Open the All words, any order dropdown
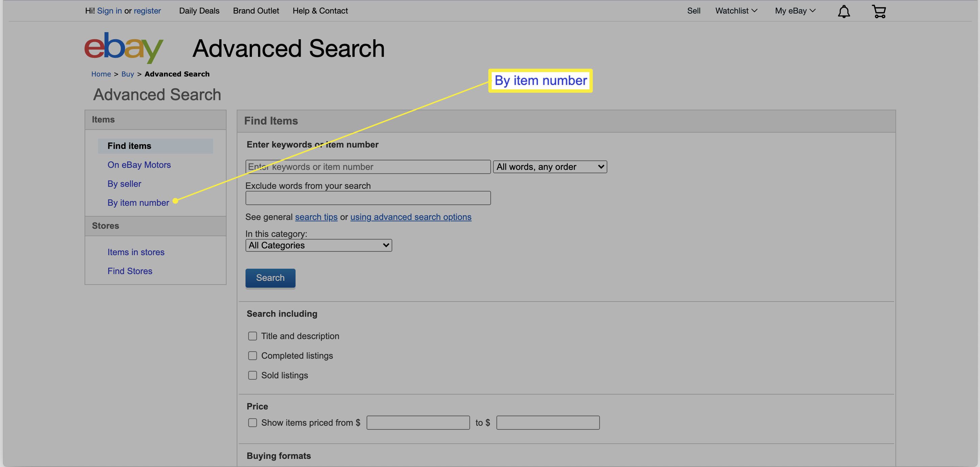 [550, 167]
